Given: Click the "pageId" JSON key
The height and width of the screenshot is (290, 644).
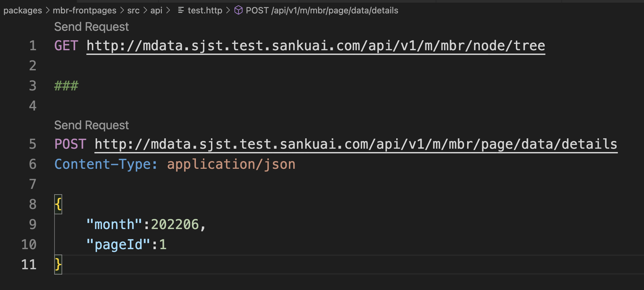Looking at the screenshot, I should click(118, 244).
